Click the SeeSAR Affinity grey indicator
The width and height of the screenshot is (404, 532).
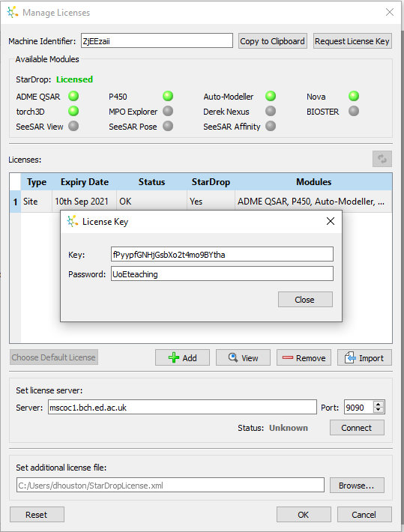pos(271,126)
